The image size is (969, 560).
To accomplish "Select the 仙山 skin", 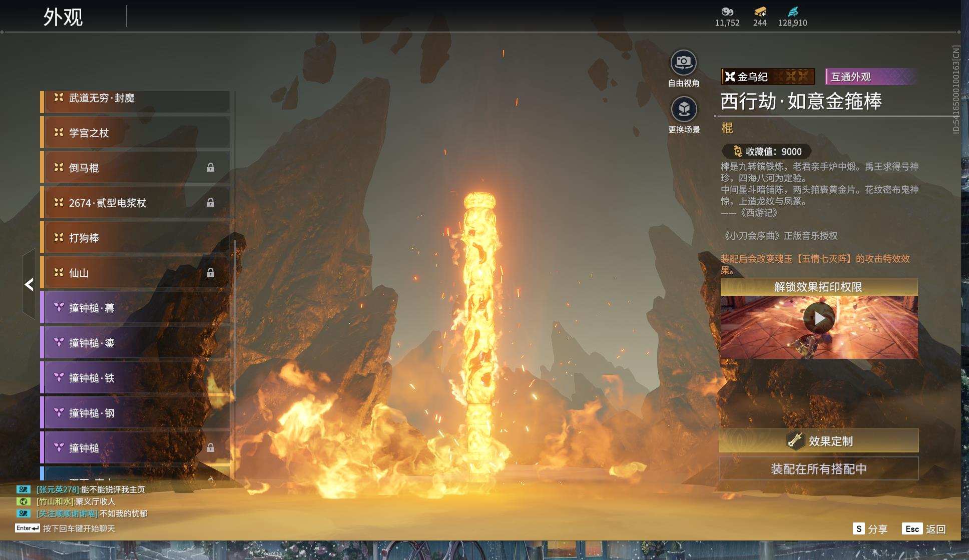I will tap(135, 273).
